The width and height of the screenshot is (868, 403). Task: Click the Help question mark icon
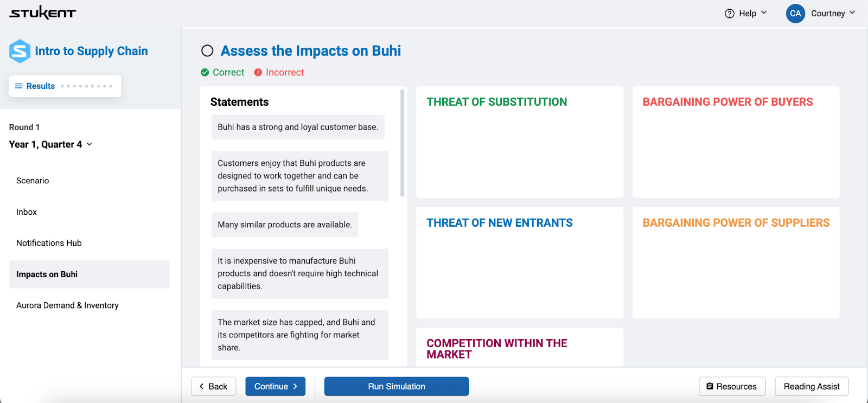(730, 14)
